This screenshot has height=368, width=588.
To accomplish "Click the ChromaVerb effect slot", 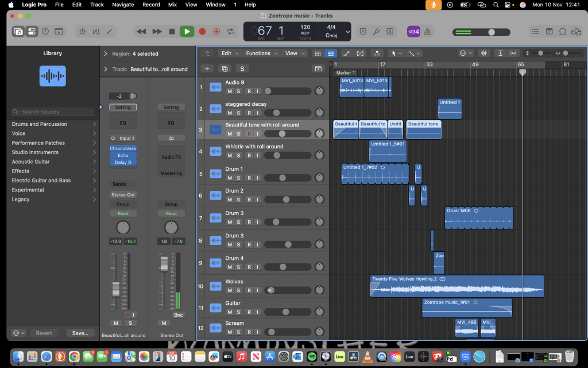I will coord(123,148).
